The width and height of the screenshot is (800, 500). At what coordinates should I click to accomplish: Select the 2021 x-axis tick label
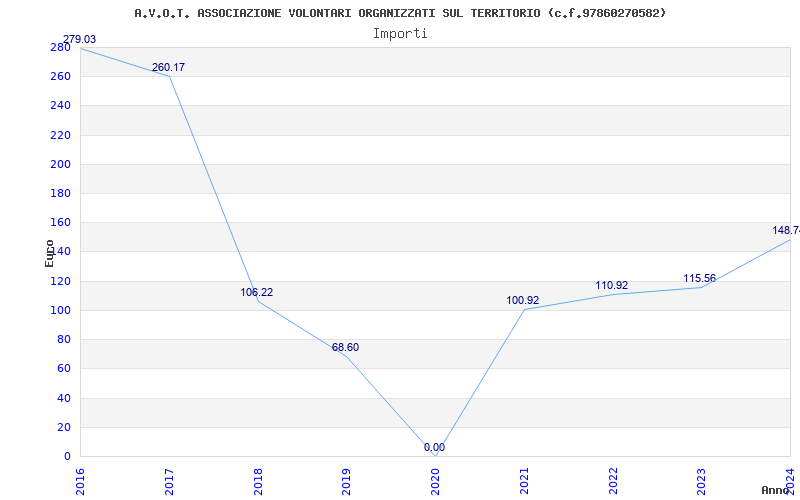tap(524, 482)
